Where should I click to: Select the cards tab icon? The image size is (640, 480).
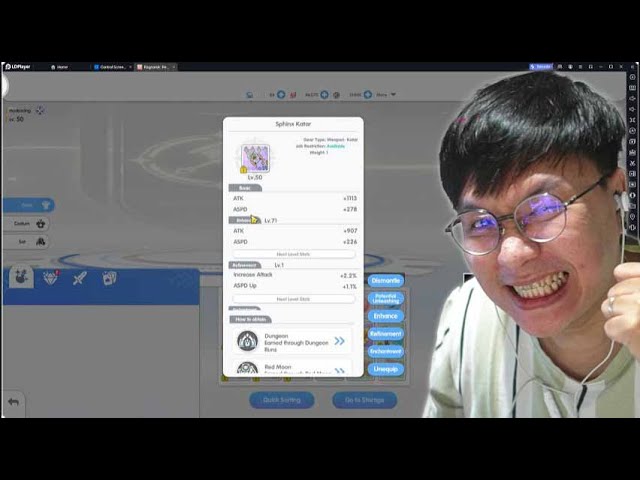tap(109, 278)
